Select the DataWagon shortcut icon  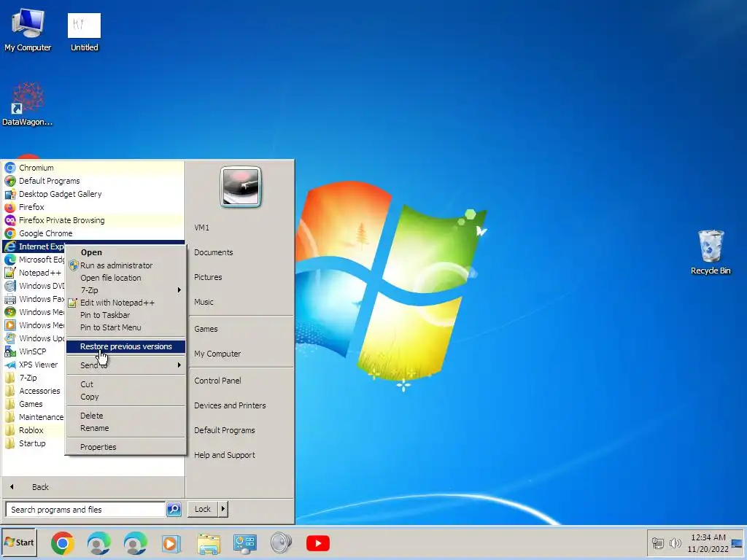28,104
